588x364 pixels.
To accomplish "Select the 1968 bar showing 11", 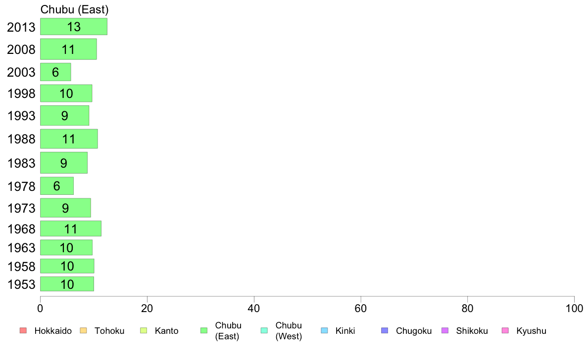I will click(71, 228).
